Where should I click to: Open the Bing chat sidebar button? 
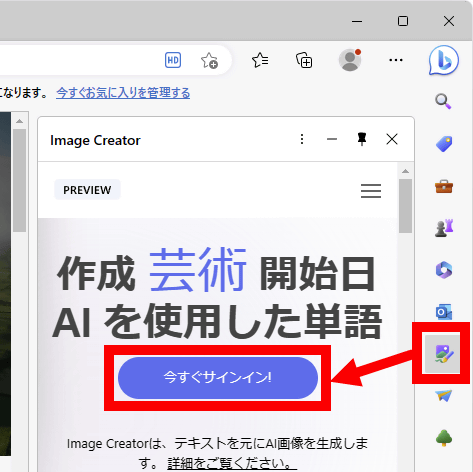[x=444, y=61]
